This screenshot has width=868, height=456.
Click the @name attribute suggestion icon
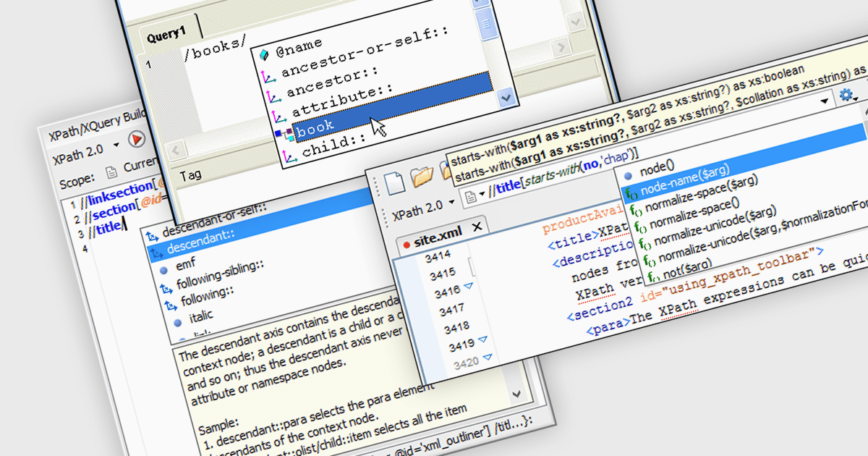coord(263,54)
